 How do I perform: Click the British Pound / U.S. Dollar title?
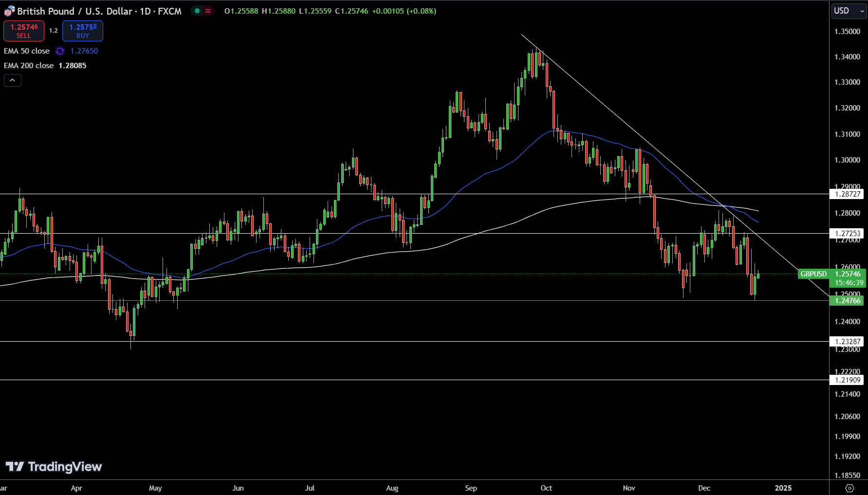pos(99,11)
